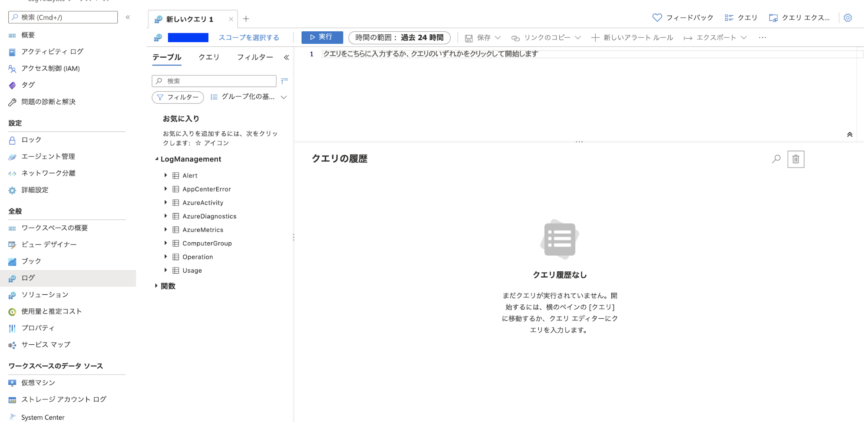Click the フィルター pill button
Screen dimensions: 868x422
click(x=178, y=97)
